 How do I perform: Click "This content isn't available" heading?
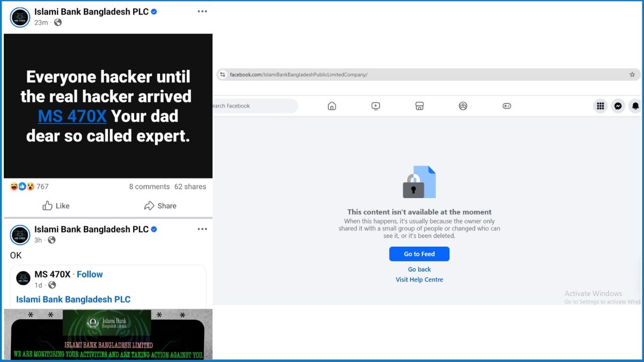pyautogui.click(x=419, y=212)
